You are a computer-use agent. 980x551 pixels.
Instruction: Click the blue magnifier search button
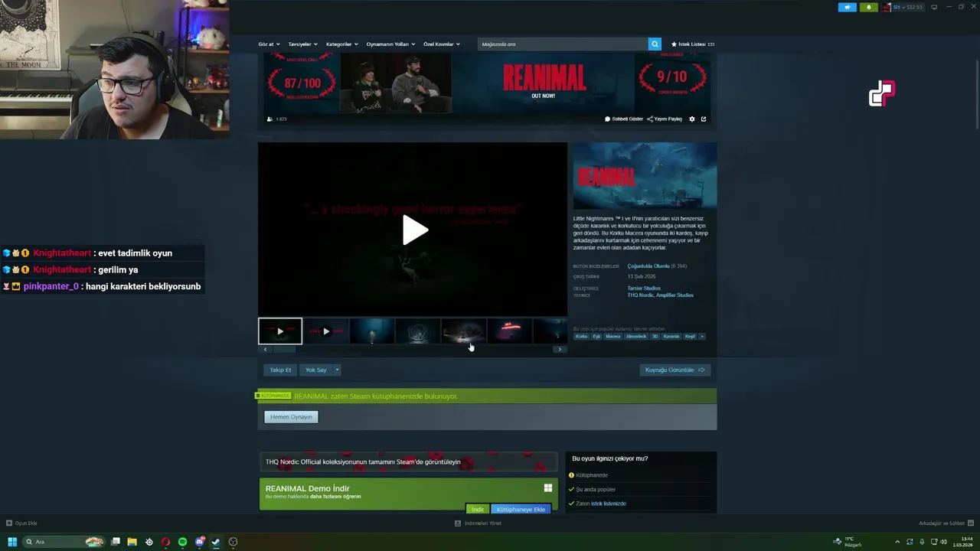(655, 44)
